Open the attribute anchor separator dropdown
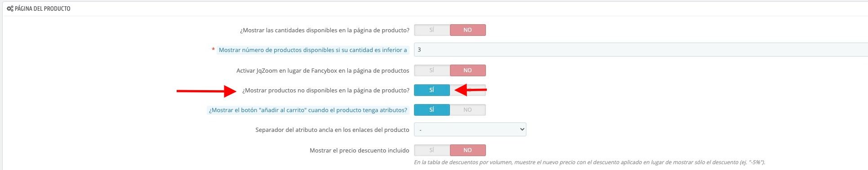 pyautogui.click(x=470, y=130)
